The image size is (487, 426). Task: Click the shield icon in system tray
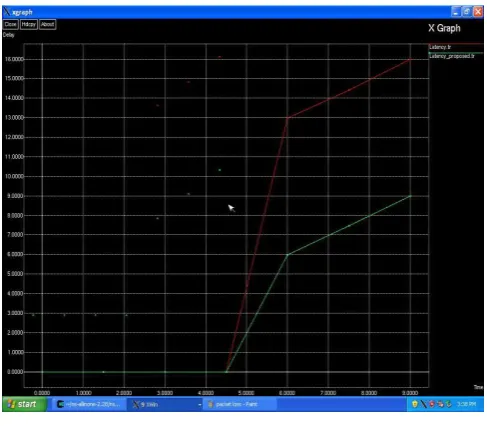414,404
